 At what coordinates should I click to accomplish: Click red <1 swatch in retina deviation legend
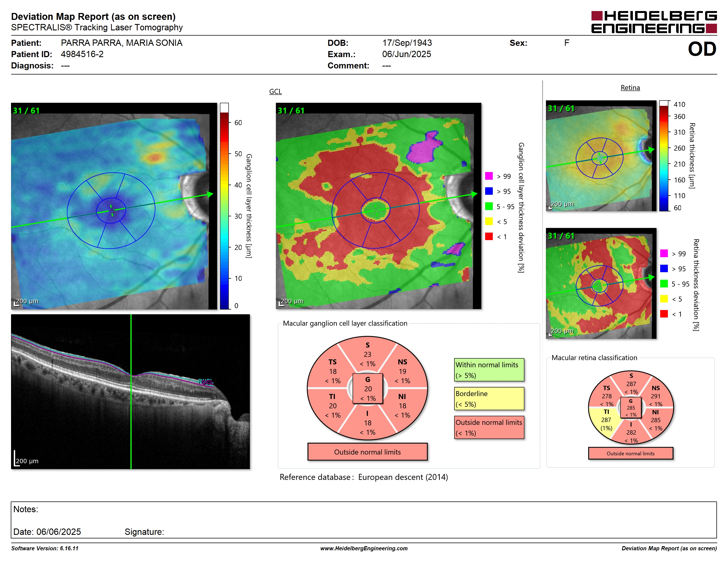point(664,314)
